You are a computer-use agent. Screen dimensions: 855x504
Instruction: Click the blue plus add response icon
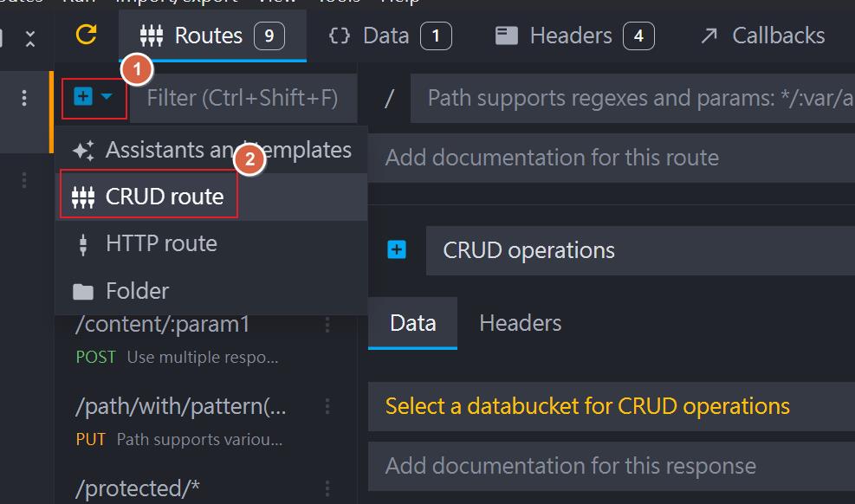(397, 250)
